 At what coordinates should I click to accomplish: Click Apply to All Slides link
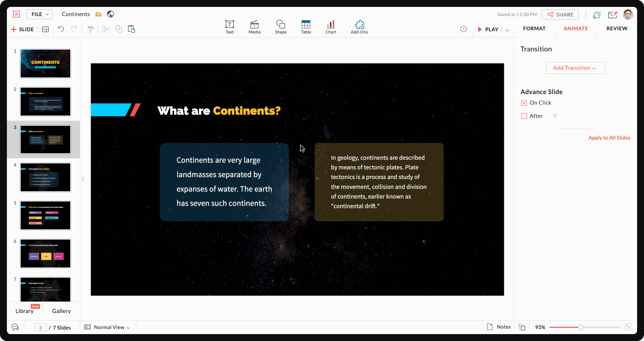click(x=609, y=138)
